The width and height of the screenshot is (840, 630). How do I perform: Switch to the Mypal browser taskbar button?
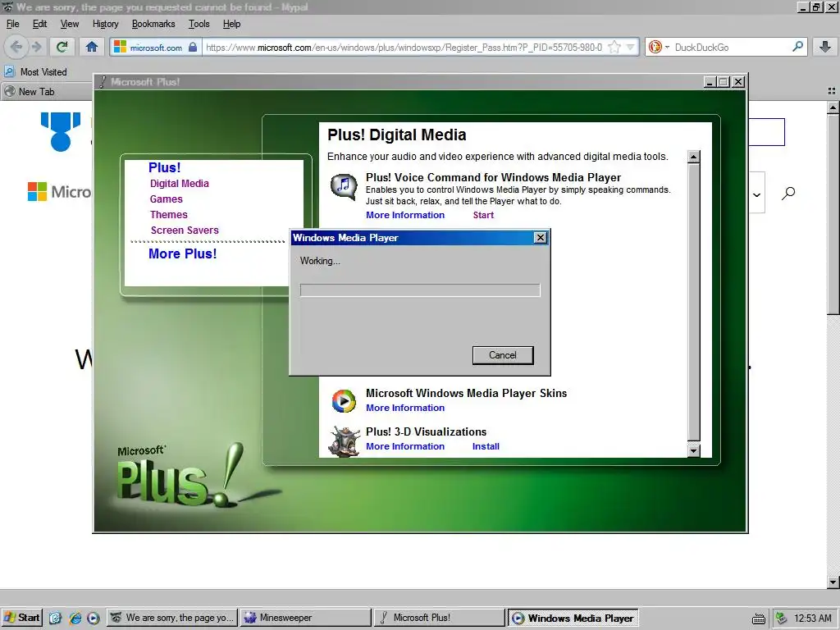point(172,618)
